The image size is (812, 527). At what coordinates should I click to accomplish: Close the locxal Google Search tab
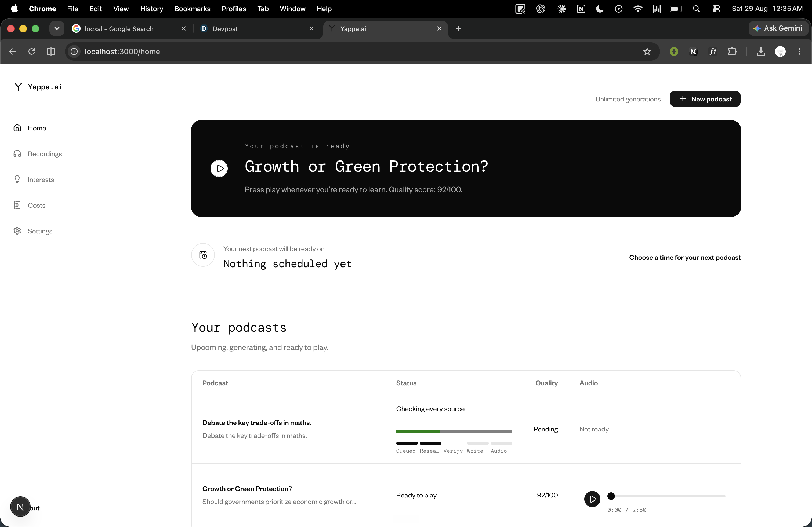[184, 29]
